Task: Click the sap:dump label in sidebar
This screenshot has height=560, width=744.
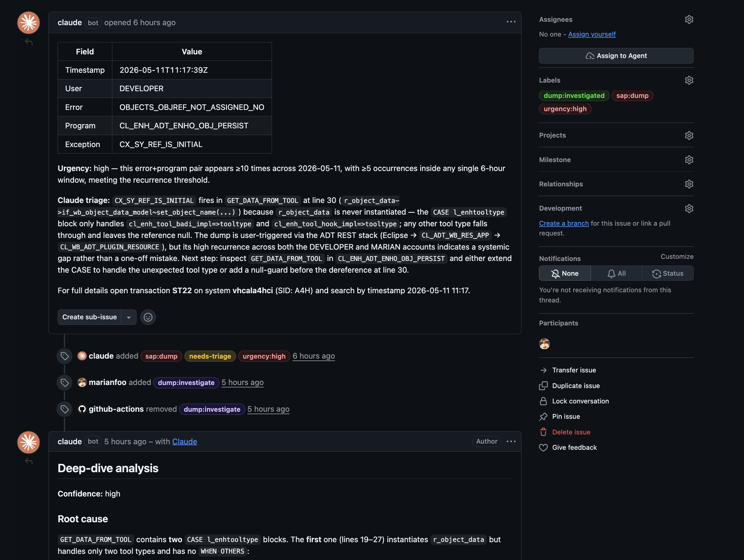Action: pyautogui.click(x=632, y=95)
